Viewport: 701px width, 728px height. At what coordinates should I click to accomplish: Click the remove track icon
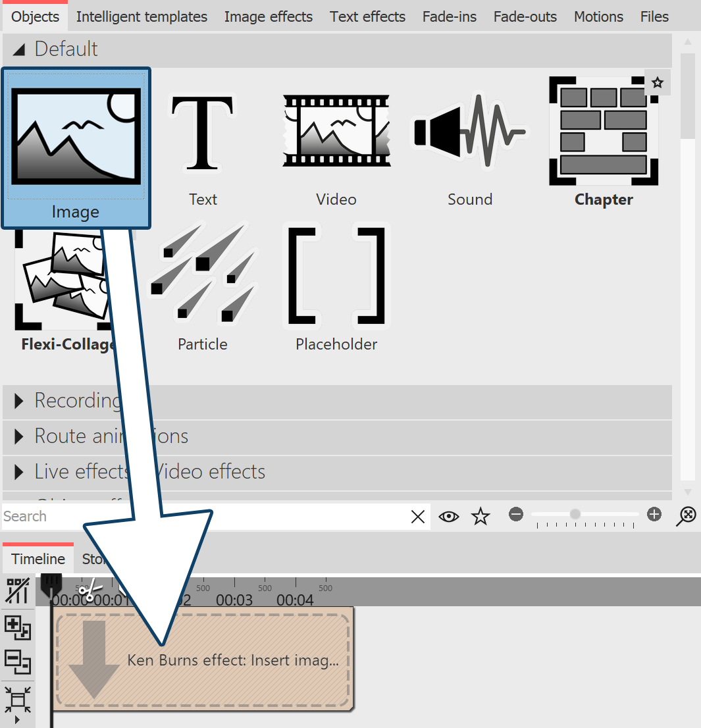[x=18, y=662]
